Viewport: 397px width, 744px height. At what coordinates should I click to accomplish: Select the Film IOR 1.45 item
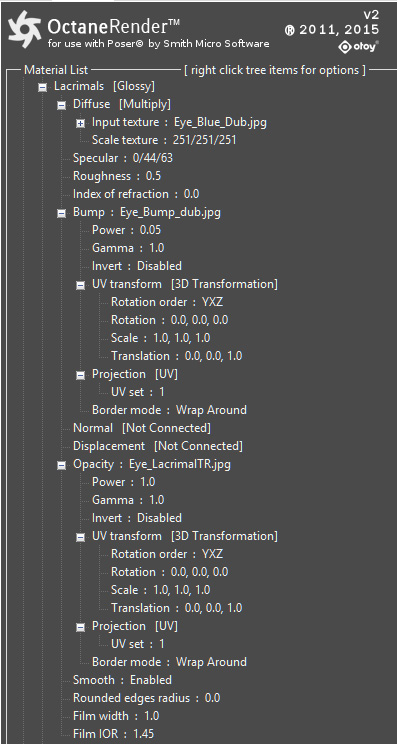[x=113, y=734]
